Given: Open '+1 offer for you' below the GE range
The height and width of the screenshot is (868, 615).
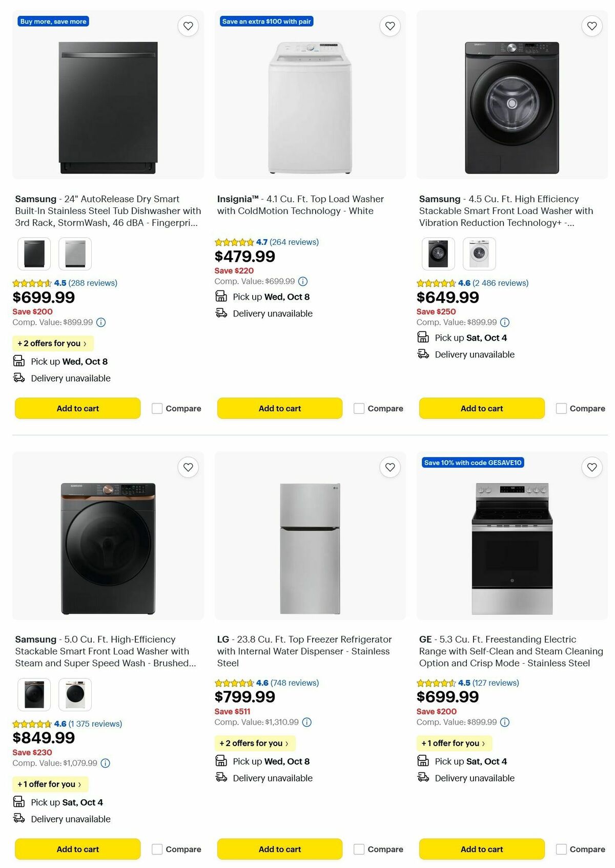Looking at the screenshot, I should 454,743.
